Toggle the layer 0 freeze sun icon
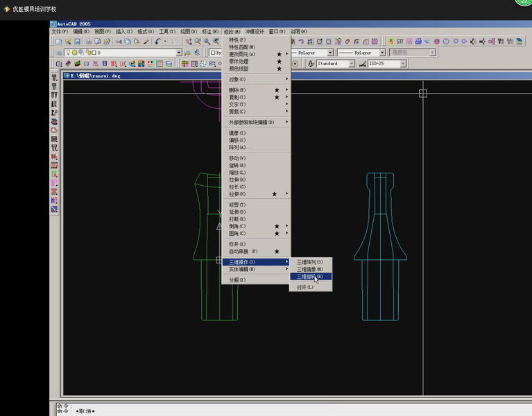 74,53
